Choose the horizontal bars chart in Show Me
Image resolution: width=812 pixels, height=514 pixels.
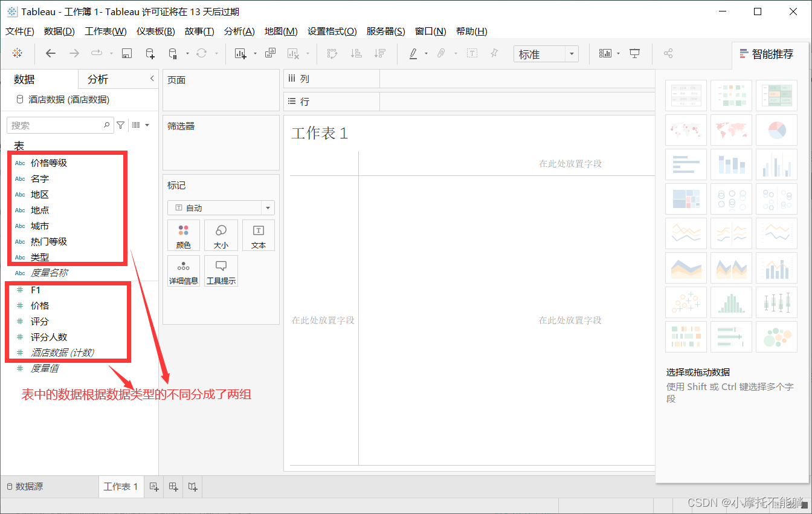pos(686,164)
